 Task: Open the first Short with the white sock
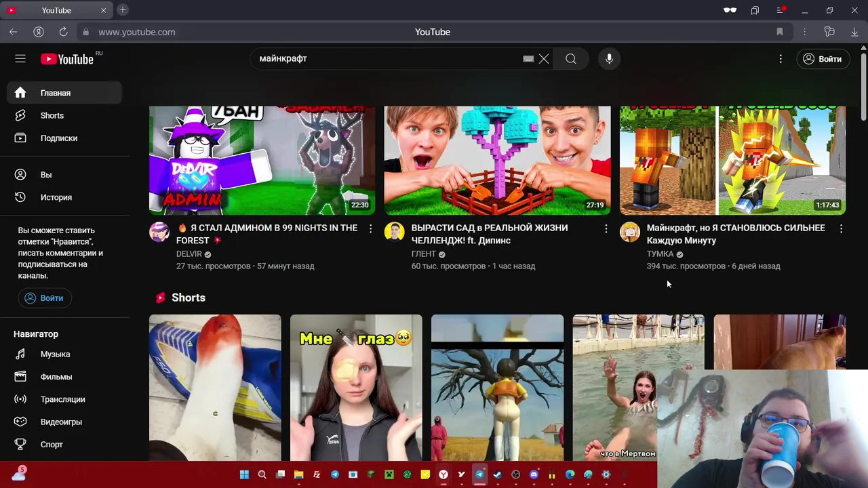coord(215,388)
